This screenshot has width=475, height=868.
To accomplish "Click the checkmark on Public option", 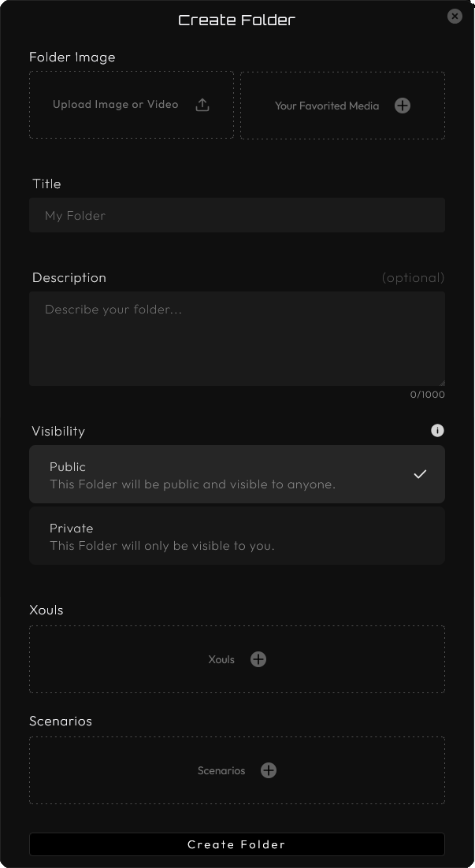I will coord(420,474).
